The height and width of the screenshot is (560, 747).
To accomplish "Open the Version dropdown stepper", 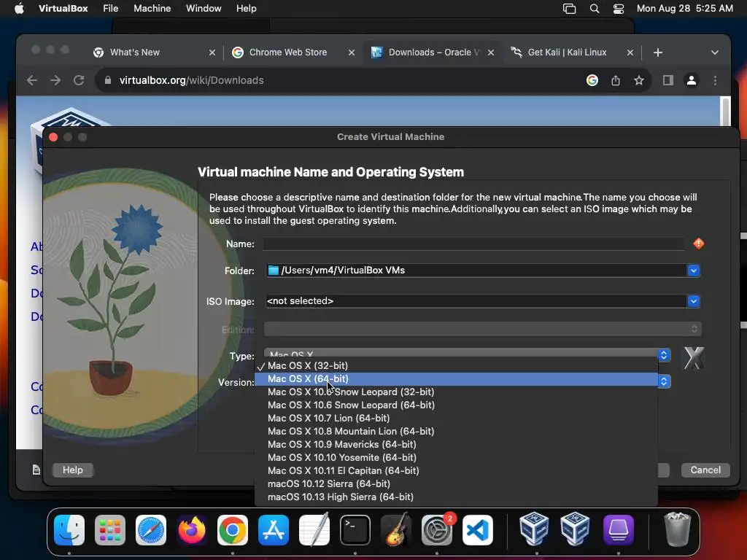I will click(664, 381).
